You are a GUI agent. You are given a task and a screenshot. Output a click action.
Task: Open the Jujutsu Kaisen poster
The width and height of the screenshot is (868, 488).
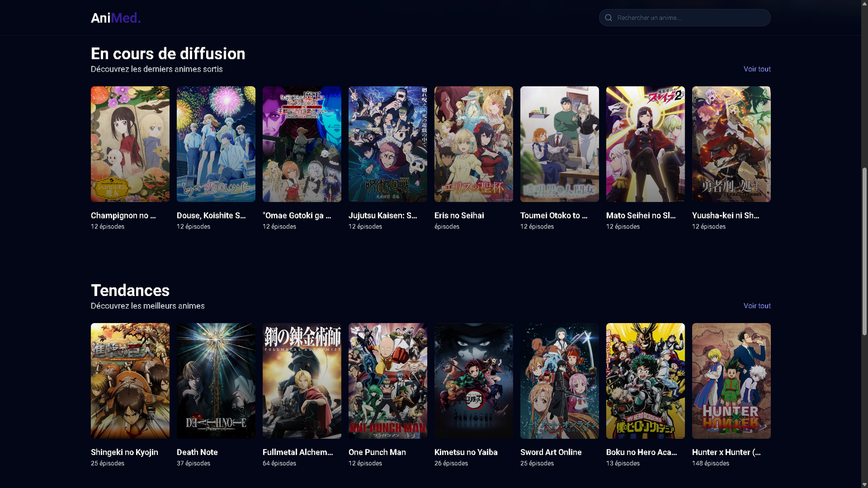[387, 144]
